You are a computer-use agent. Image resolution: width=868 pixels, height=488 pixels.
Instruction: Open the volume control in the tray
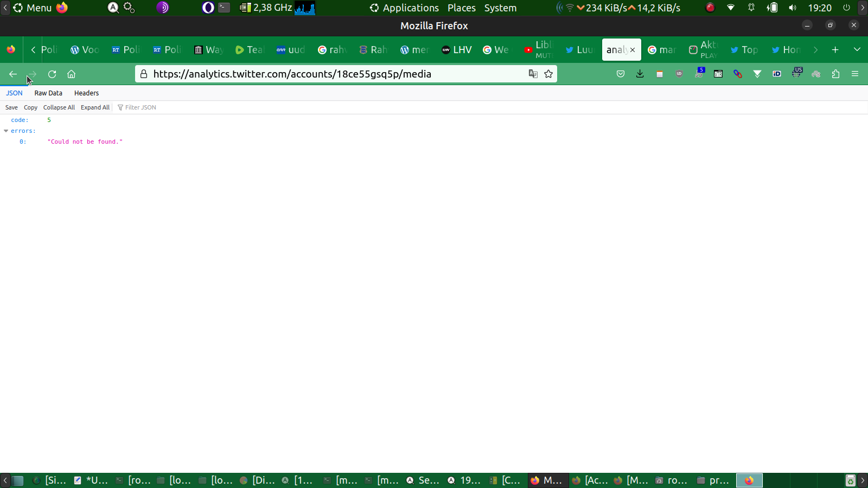[793, 8]
